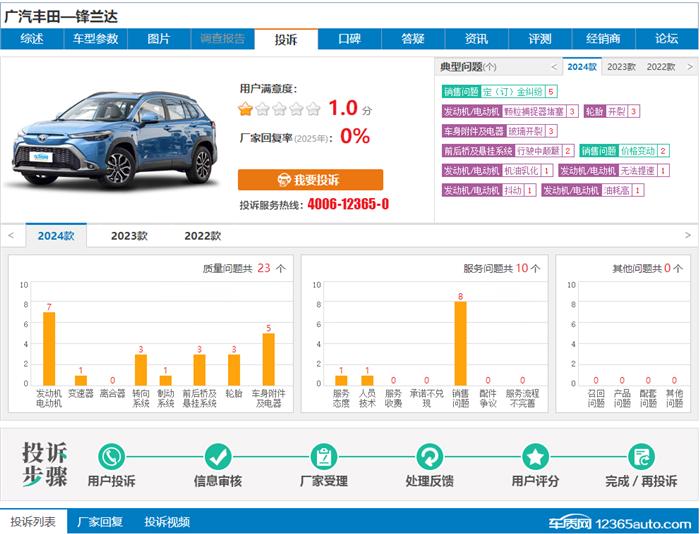Click the 信息审核 checkmark step icon

217,457
